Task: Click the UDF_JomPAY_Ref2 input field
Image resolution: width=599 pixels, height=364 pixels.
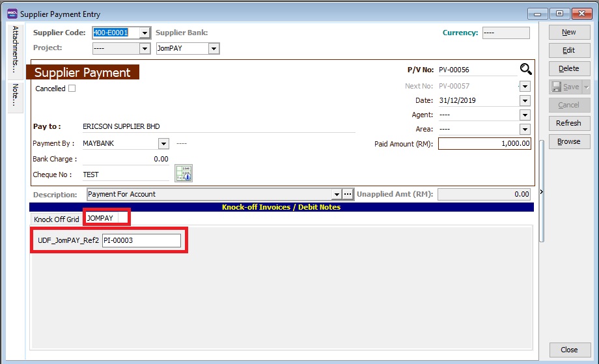Action: click(141, 241)
